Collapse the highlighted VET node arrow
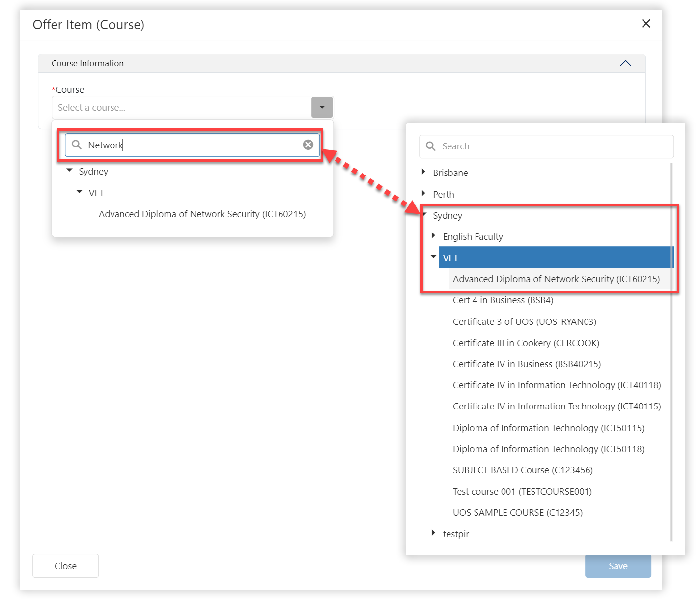This screenshot has height=611, width=700. pos(433,256)
